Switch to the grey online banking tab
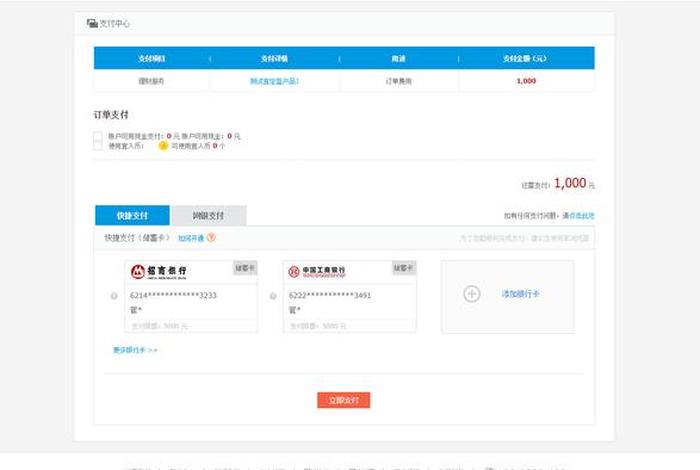This screenshot has width=700, height=470. pyautogui.click(x=208, y=216)
